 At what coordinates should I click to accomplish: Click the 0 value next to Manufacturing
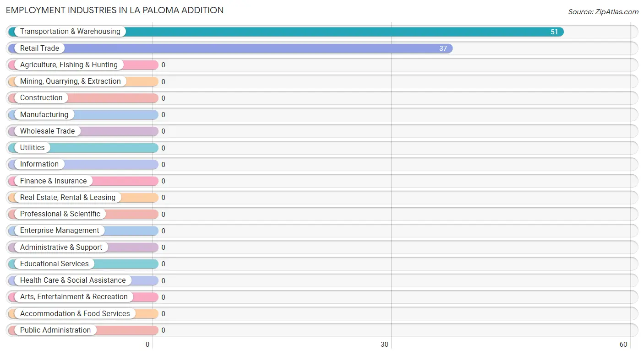tap(163, 115)
